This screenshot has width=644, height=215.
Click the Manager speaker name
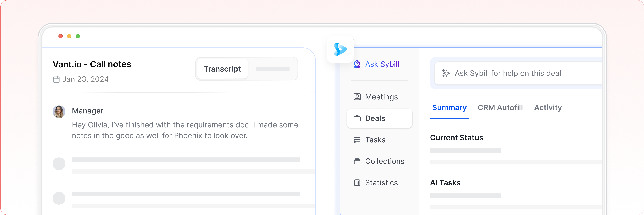(x=88, y=111)
